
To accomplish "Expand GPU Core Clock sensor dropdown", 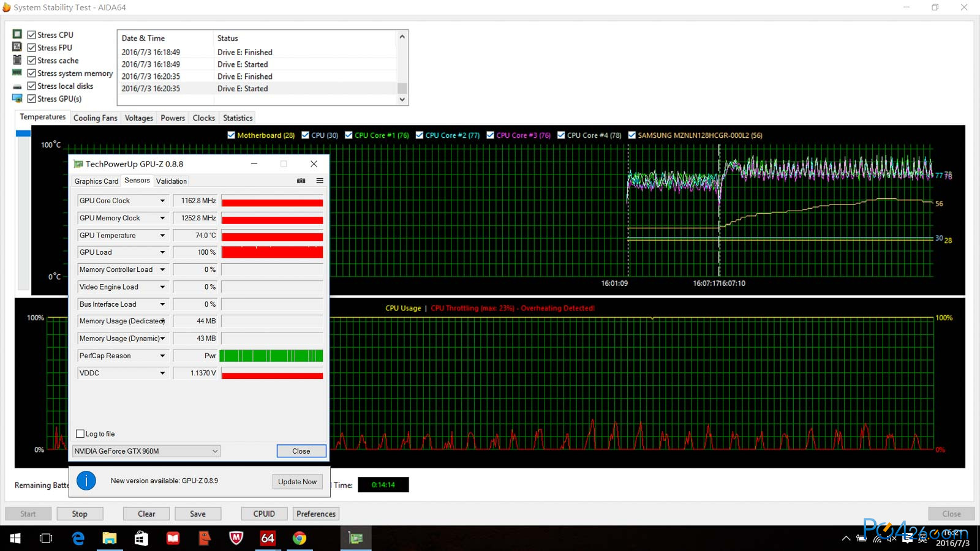I will 162,201.
